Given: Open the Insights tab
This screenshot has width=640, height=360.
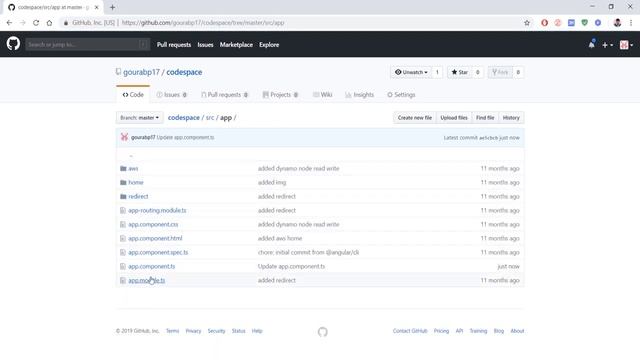Looking at the screenshot, I should [x=359, y=95].
